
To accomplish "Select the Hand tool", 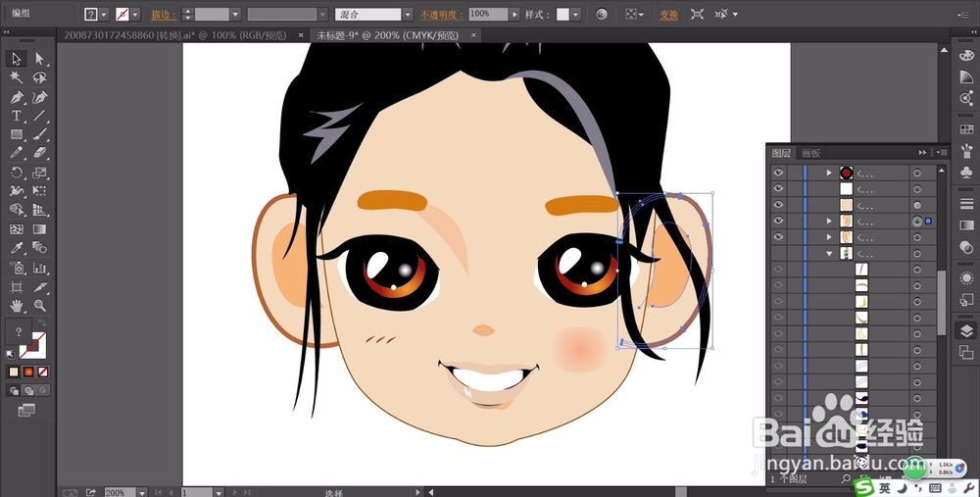I will point(17,306).
